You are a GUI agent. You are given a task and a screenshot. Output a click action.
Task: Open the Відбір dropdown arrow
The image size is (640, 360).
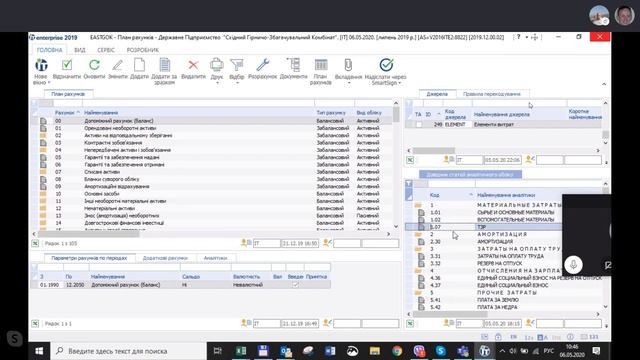click(237, 83)
